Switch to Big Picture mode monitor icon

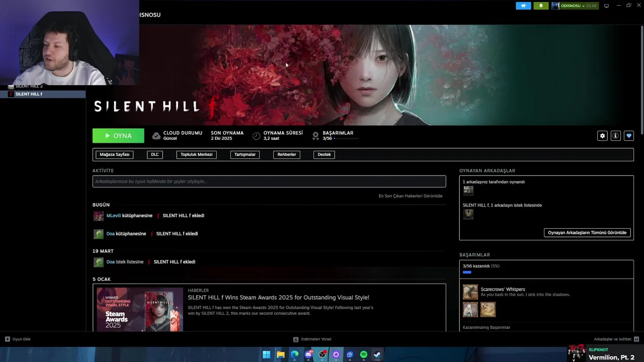point(606,6)
